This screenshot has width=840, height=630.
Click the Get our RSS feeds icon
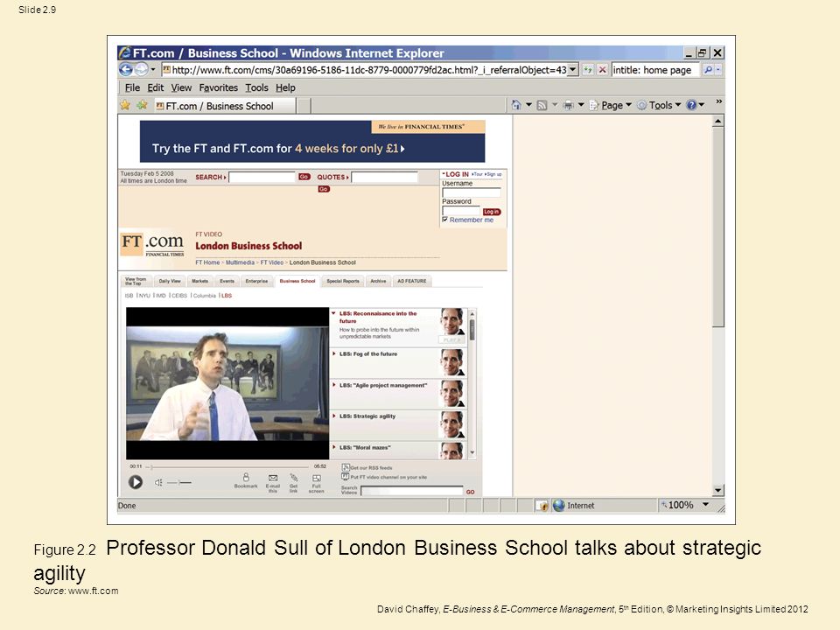[346, 467]
